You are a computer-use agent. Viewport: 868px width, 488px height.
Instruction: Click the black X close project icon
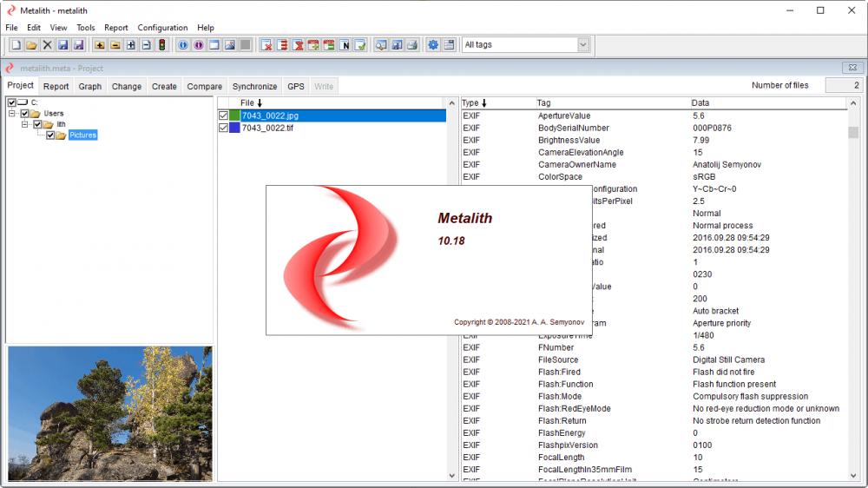(47, 45)
